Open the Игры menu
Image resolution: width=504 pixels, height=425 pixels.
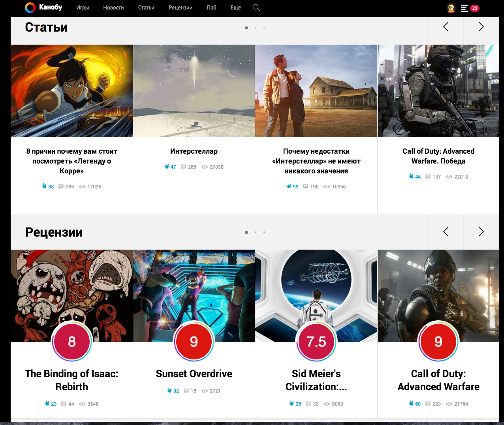pos(83,8)
